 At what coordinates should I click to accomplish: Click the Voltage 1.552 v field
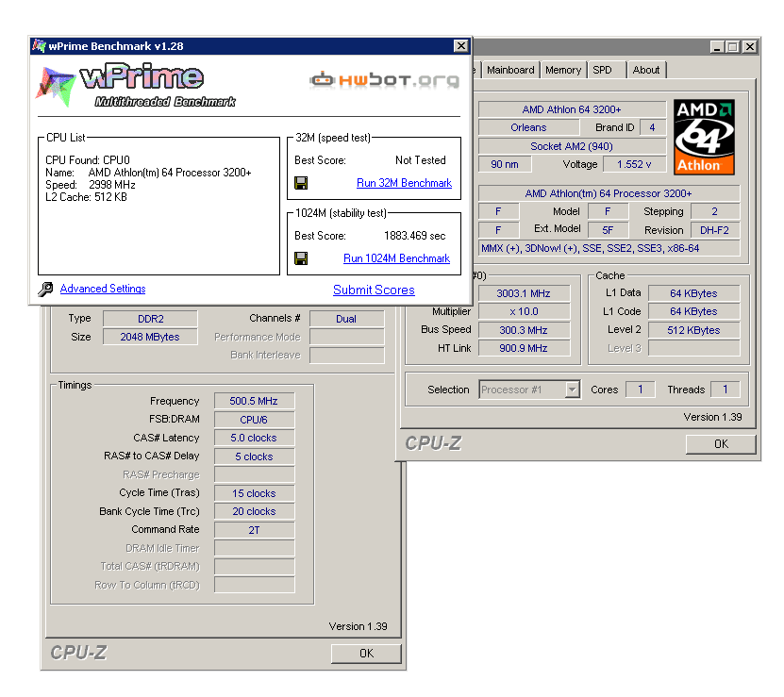635,164
